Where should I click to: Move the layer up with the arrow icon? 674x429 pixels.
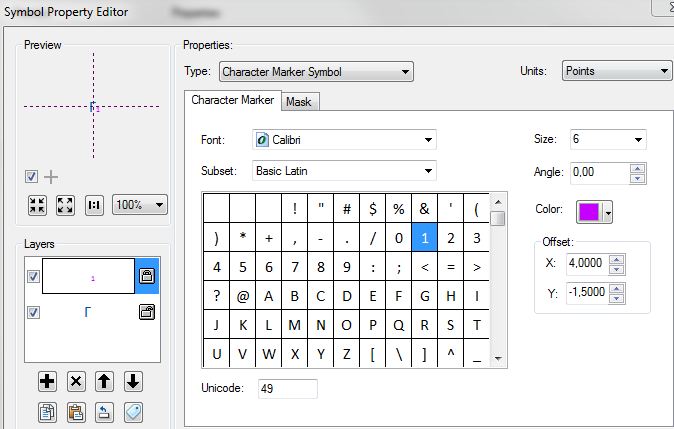pyautogui.click(x=105, y=381)
